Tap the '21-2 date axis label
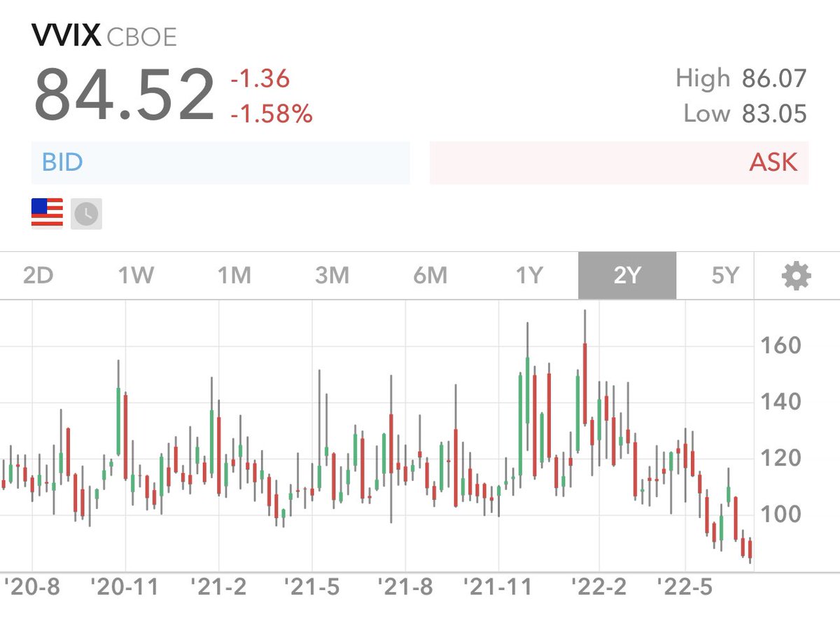This screenshot has width=840, height=630. click(218, 587)
